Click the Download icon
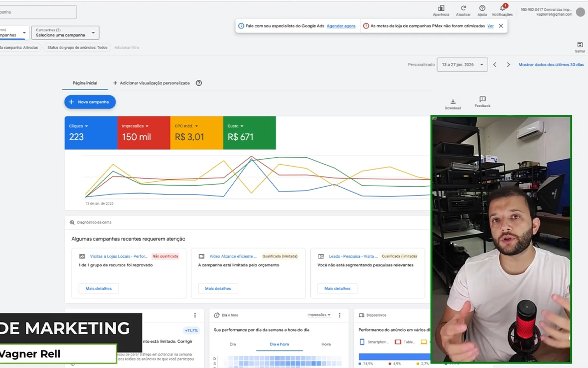This screenshot has width=588, height=368. (x=453, y=102)
